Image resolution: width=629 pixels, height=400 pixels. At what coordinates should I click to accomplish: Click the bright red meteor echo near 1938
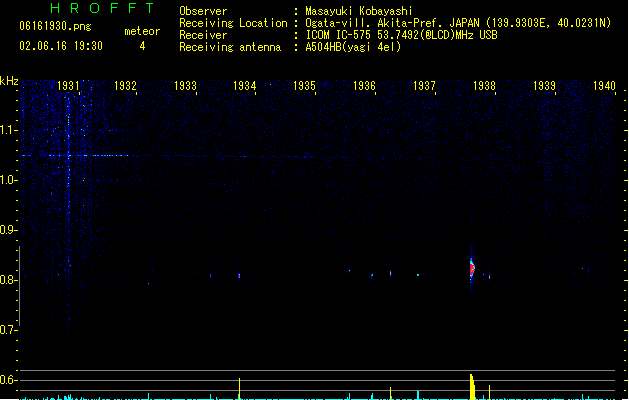[x=472, y=268]
